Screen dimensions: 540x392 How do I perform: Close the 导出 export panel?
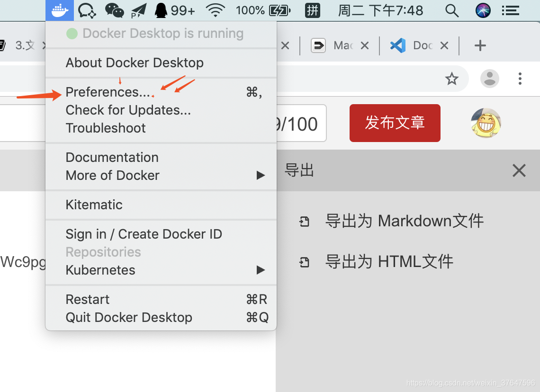(x=519, y=170)
